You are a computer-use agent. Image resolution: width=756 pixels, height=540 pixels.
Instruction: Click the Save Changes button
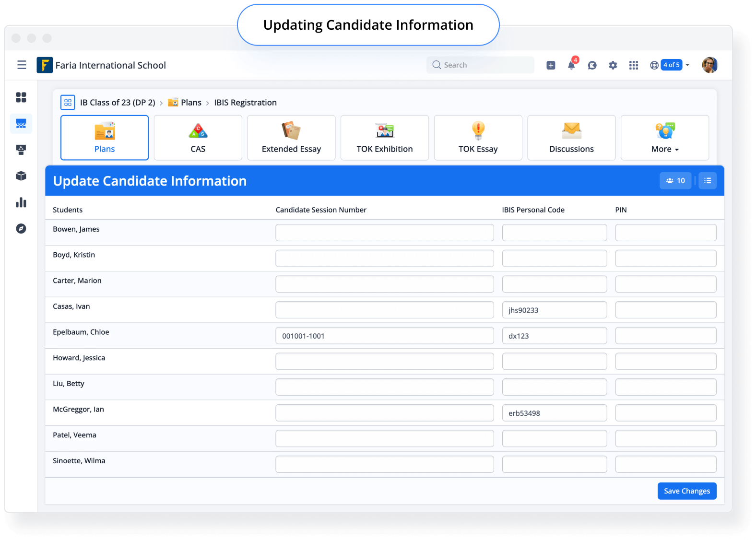pyautogui.click(x=687, y=491)
